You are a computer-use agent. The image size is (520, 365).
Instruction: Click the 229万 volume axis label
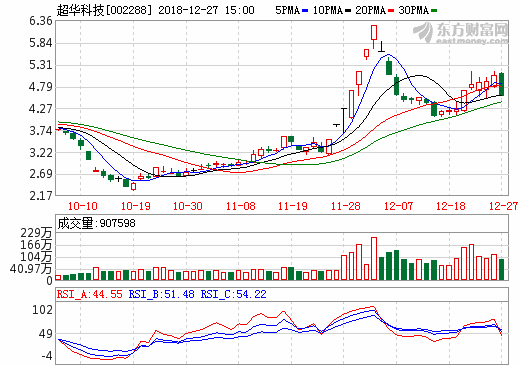(36, 233)
